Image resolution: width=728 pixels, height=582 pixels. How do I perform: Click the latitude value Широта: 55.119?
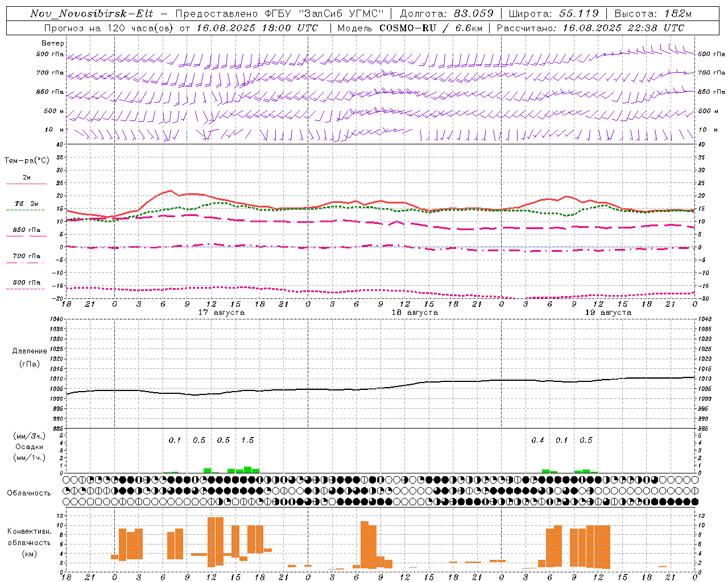(x=553, y=14)
